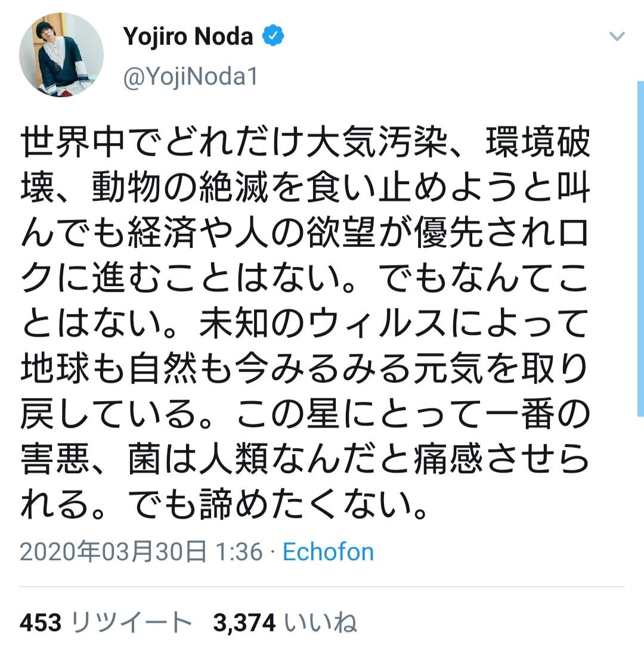Click the closing sentence でも諦めたくない。
The image size is (644, 655).
click(x=279, y=504)
